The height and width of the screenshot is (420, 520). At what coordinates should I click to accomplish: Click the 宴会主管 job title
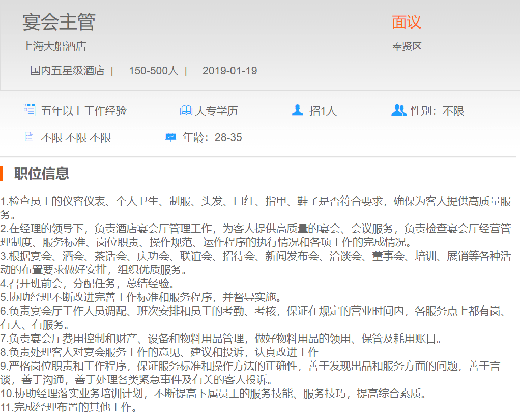point(59,22)
